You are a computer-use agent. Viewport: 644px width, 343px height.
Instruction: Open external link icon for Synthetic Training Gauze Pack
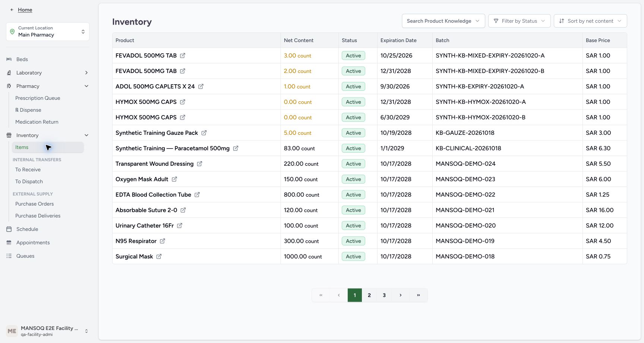coord(204,133)
